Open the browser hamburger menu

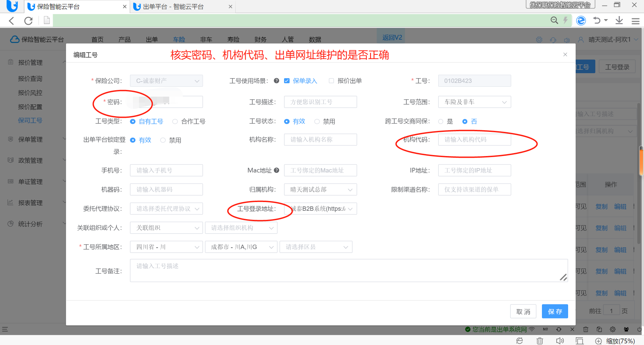click(x=635, y=21)
